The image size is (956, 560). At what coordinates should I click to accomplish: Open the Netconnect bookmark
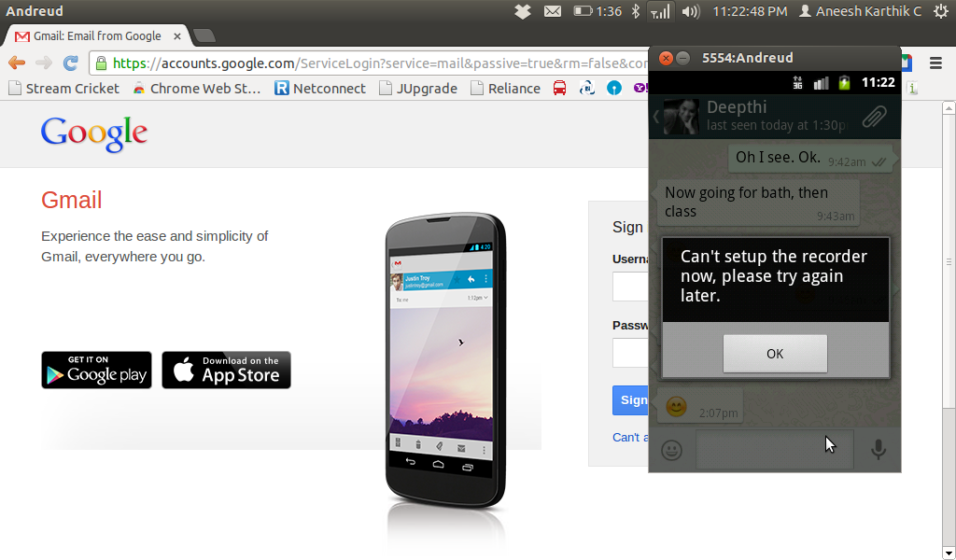click(320, 89)
